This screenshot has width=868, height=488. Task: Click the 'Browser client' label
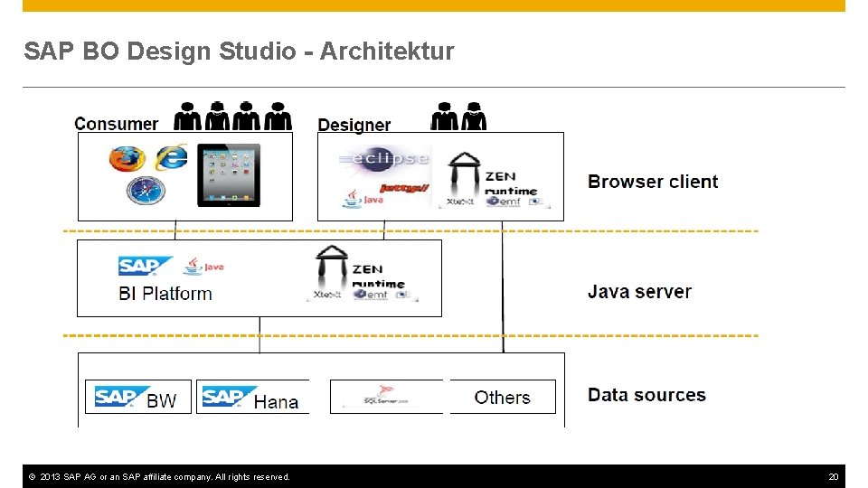point(653,182)
